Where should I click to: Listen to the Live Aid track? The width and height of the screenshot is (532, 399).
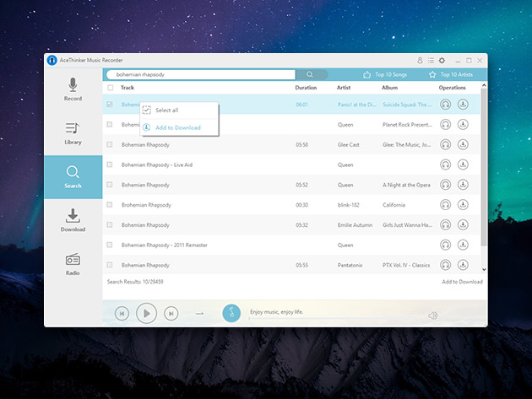(446, 164)
